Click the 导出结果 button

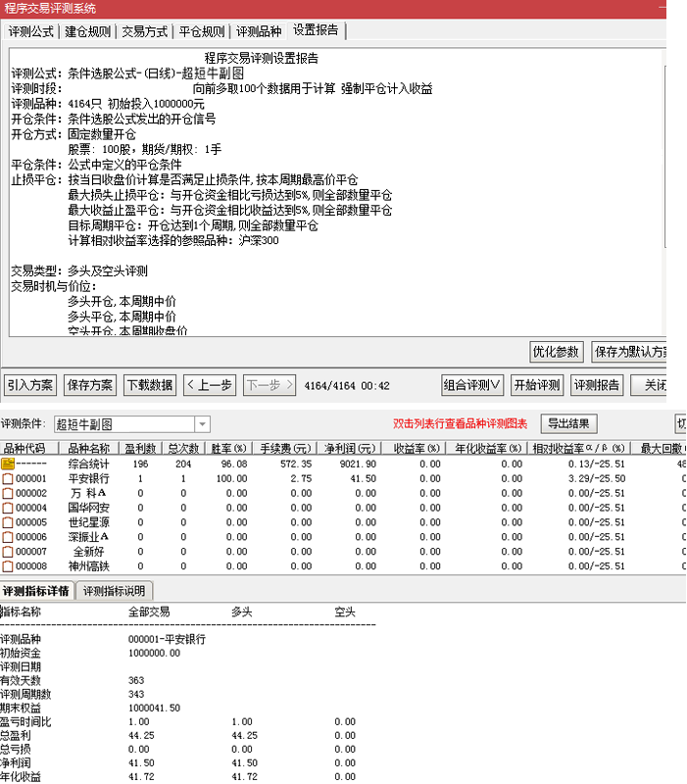pyautogui.click(x=569, y=424)
